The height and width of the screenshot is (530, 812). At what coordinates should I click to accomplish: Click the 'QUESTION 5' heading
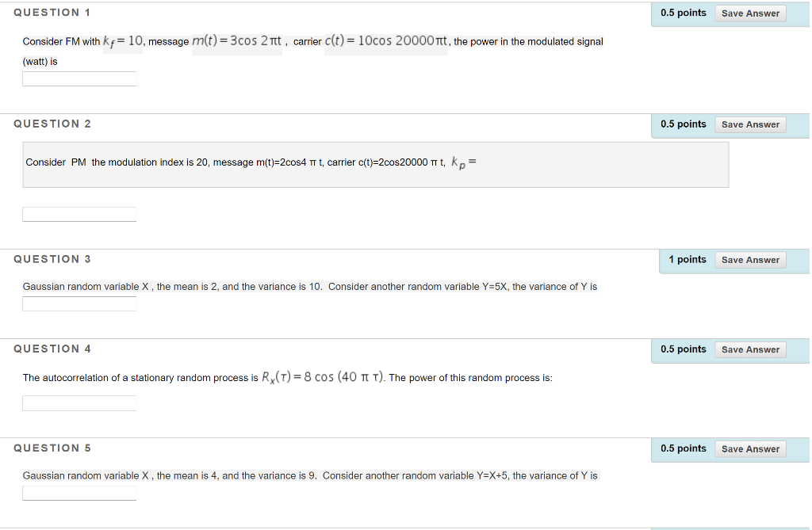[x=52, y=448]
